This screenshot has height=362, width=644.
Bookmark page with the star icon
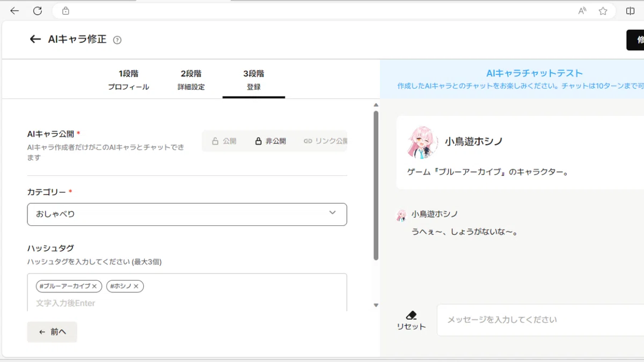pyautogui.click(x=603, y=11)
